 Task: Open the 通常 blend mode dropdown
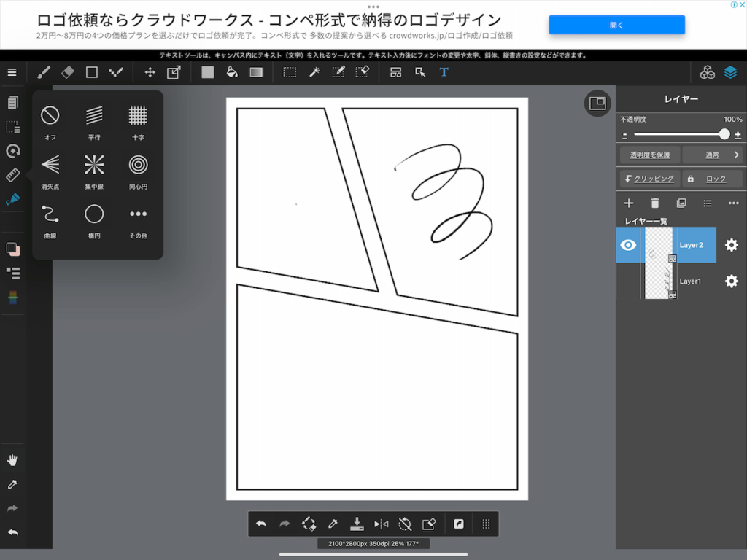point(713,155)
